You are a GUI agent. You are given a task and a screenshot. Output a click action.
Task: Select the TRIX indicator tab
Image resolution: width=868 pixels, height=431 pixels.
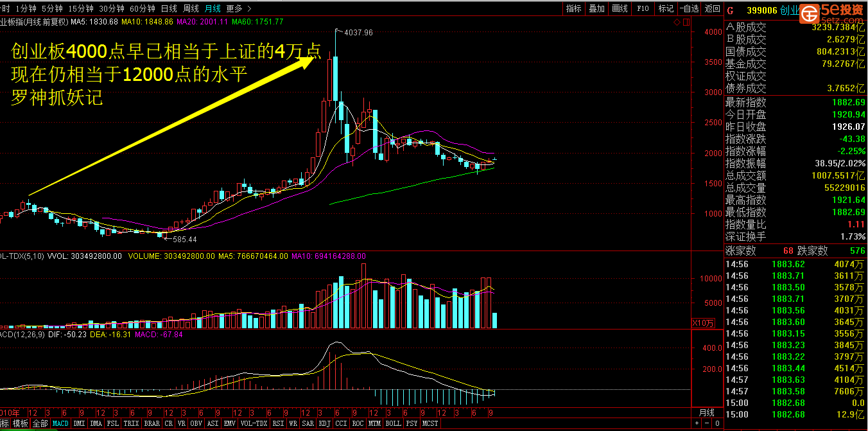132,424
